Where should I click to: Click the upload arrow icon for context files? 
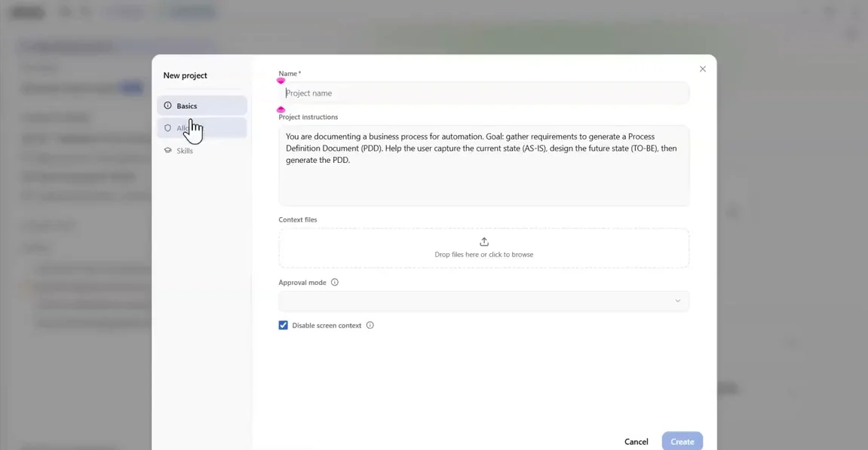pos(484,242)
